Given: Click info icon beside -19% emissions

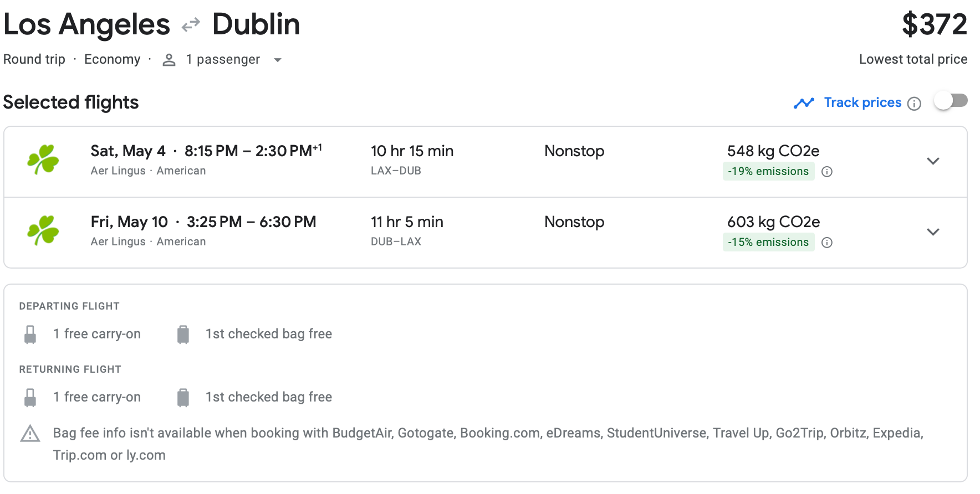Looking at the screenshot, I should pos(827,172).
